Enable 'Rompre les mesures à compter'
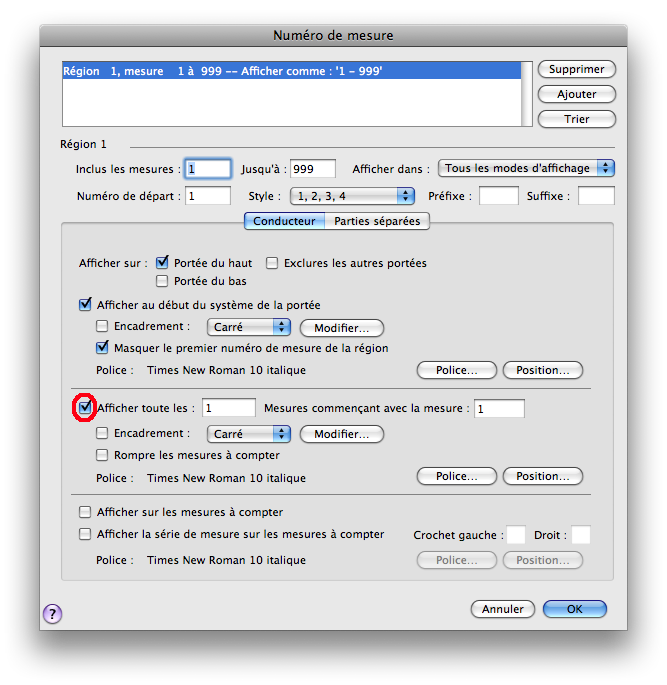The height and width of the screenshot is (685, 667). tap(102, 455)
